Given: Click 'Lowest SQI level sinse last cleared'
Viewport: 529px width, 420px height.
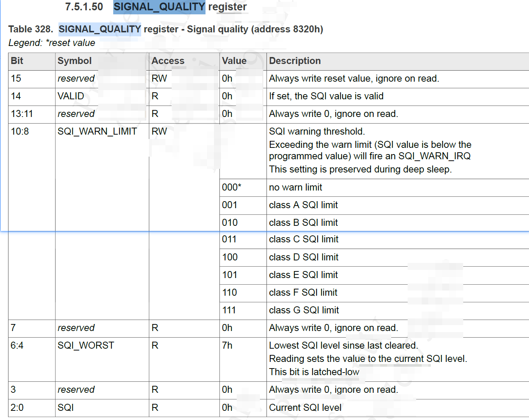Looking at the screenshot, I should pyautogui.click(x=344, y=345).
